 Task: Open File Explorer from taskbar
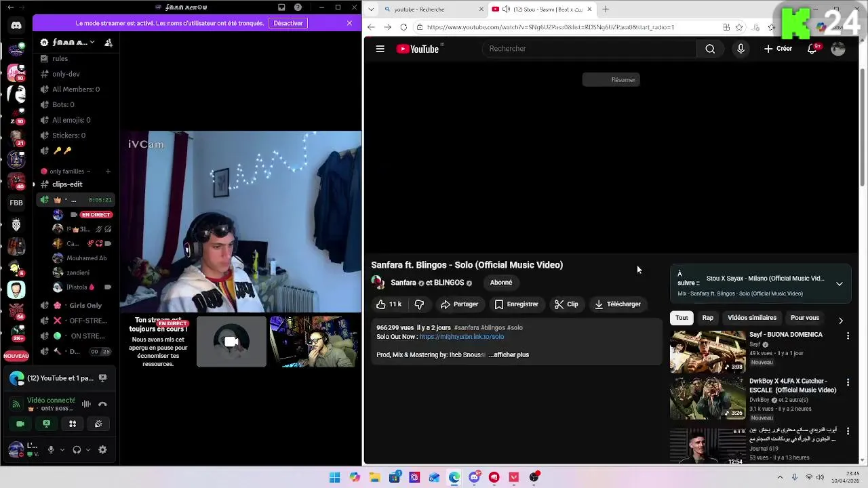[374, 477]
